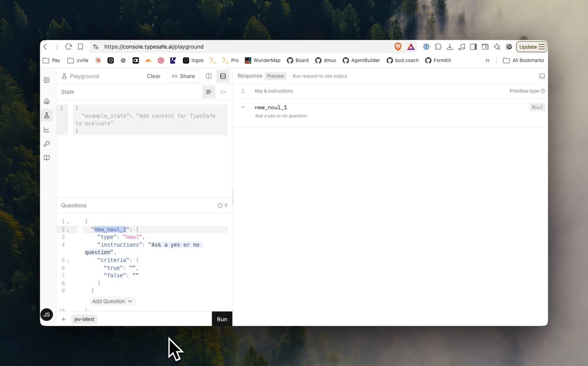Open the All Bookmarks folder

point(523,60)
